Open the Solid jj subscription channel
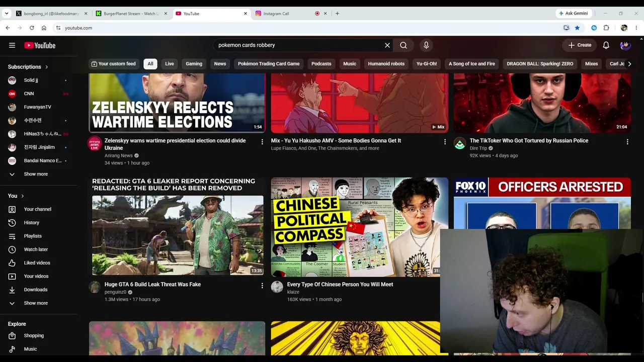 (x=39, y=80)
